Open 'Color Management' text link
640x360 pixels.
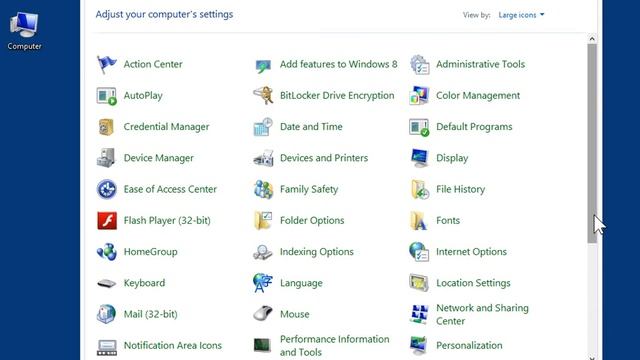pyautogui.click(x=478, y=96)
